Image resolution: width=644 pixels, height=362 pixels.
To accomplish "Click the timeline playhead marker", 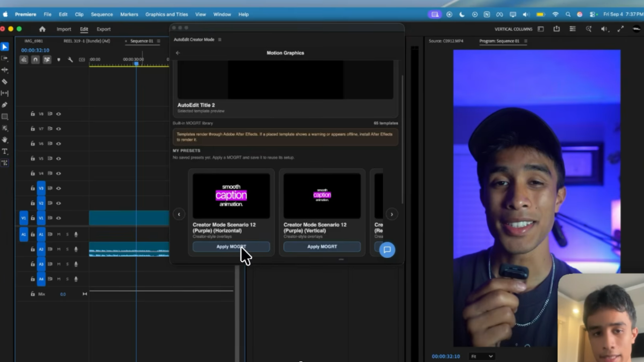I will click(136, 64).
